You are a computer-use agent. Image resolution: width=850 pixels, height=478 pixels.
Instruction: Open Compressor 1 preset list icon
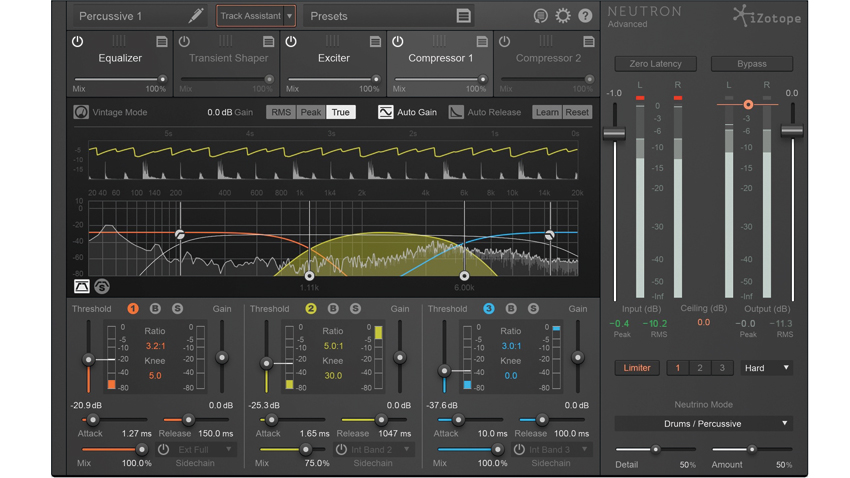tap(482, 42)
